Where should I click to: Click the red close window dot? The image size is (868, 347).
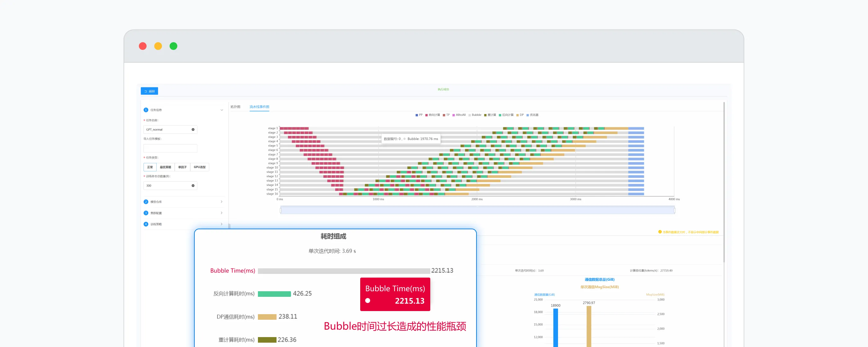point(143,46)
